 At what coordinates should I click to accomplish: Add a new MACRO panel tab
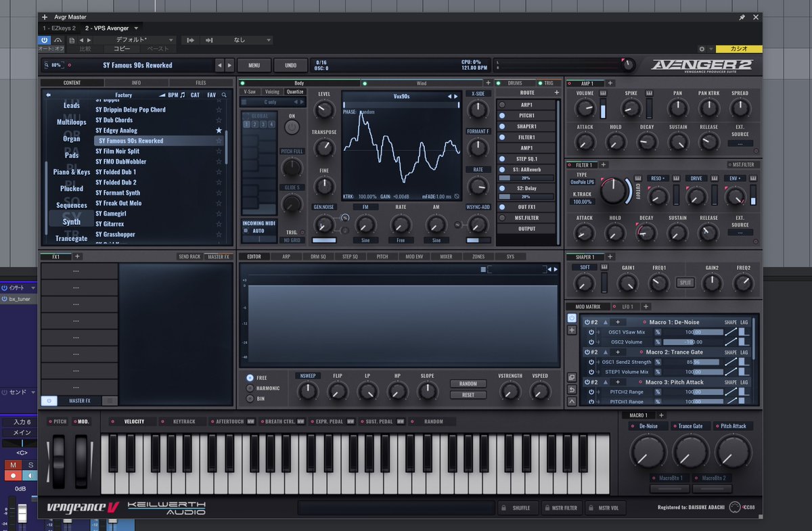661,415
